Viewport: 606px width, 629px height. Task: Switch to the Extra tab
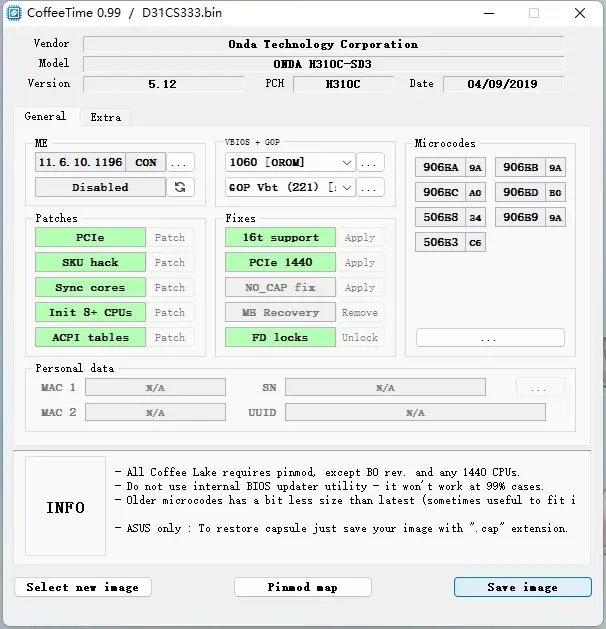point(105,117)
